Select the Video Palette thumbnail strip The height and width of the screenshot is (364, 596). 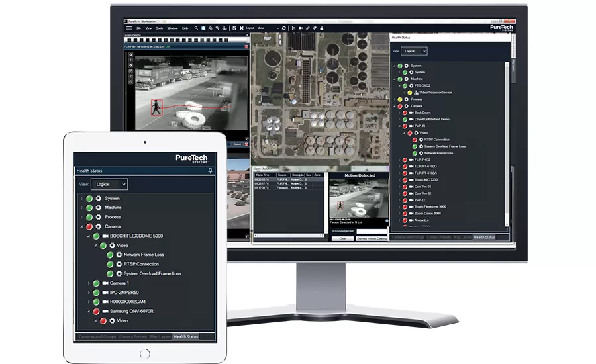coord(186,40)
